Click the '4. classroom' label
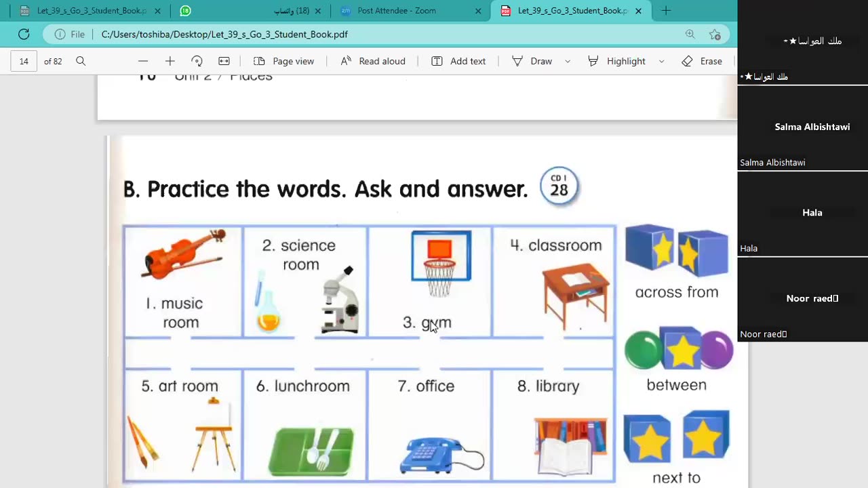The height and width of the screenshot is (488, 868). pyautogui.click(x=556, y=245)
